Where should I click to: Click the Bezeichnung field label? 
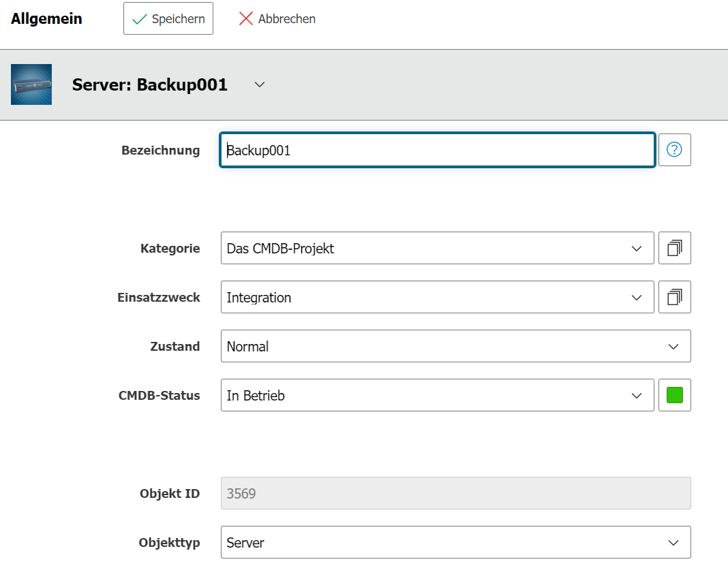160,151
